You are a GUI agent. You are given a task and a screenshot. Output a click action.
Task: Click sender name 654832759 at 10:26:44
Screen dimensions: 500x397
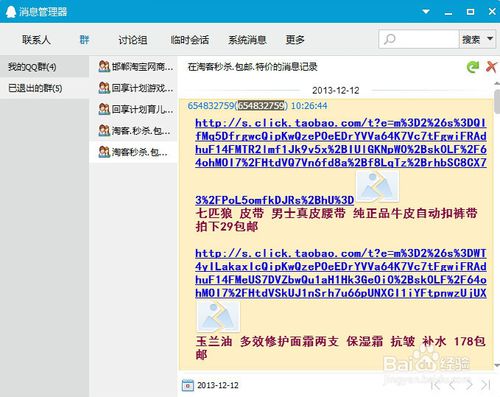(211, 106)
